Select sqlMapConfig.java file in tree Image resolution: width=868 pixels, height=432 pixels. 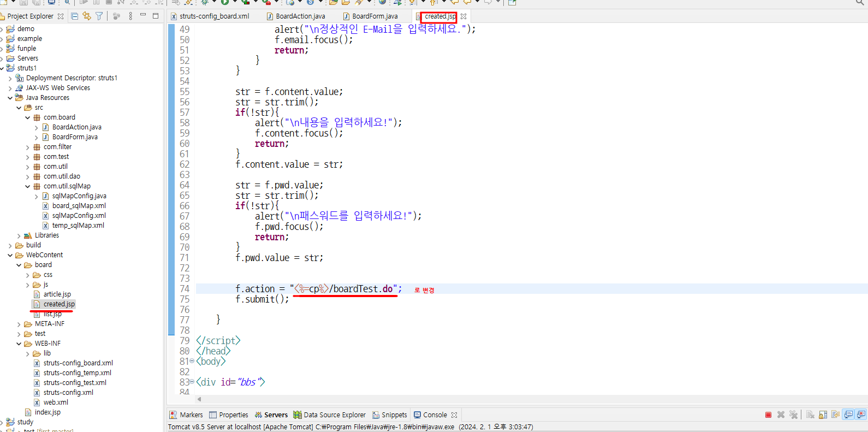(x=79, y=196)
